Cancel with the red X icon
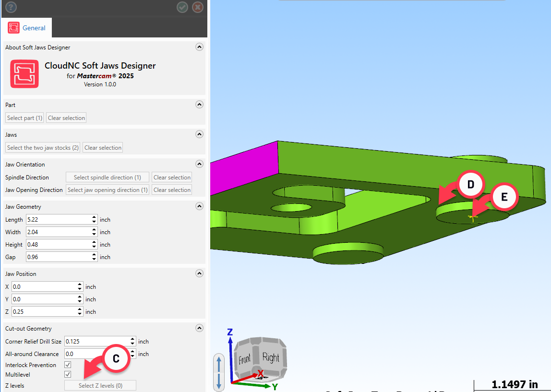The width and height of the screenshot is (551, 392). 198,7
